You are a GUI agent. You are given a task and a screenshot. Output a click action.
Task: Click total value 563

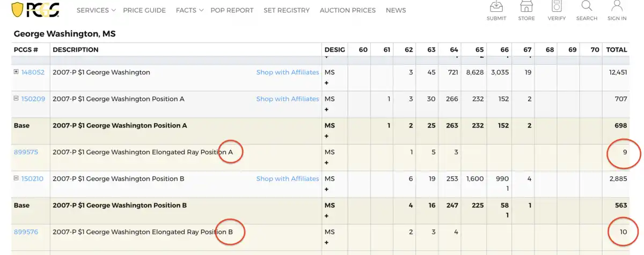point(621,206)
